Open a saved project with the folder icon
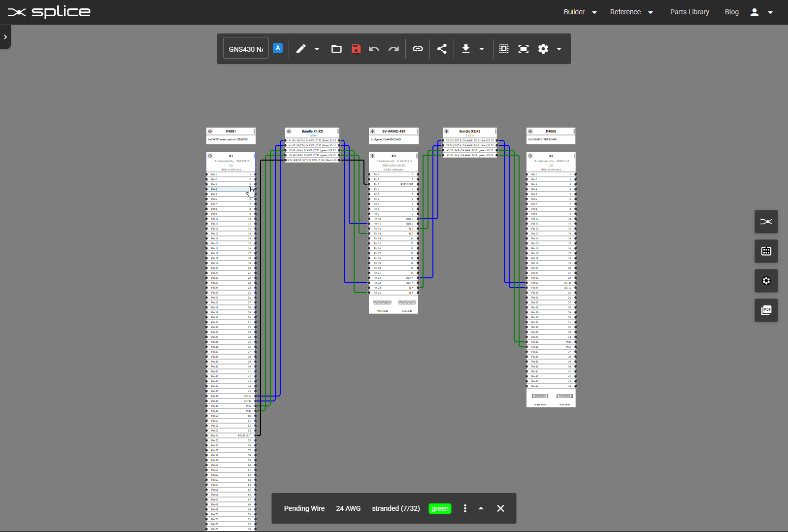Screen dimensions: 788x532 click(336, 49)
